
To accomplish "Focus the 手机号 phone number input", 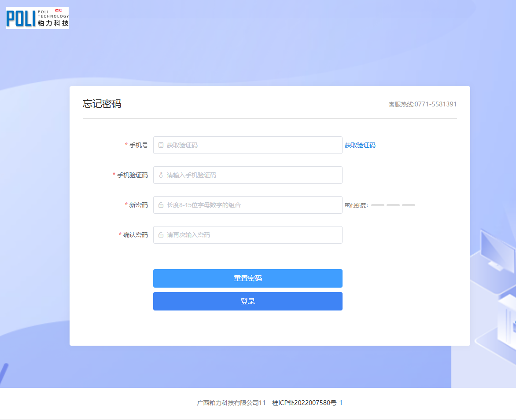I will click(251, 145).
